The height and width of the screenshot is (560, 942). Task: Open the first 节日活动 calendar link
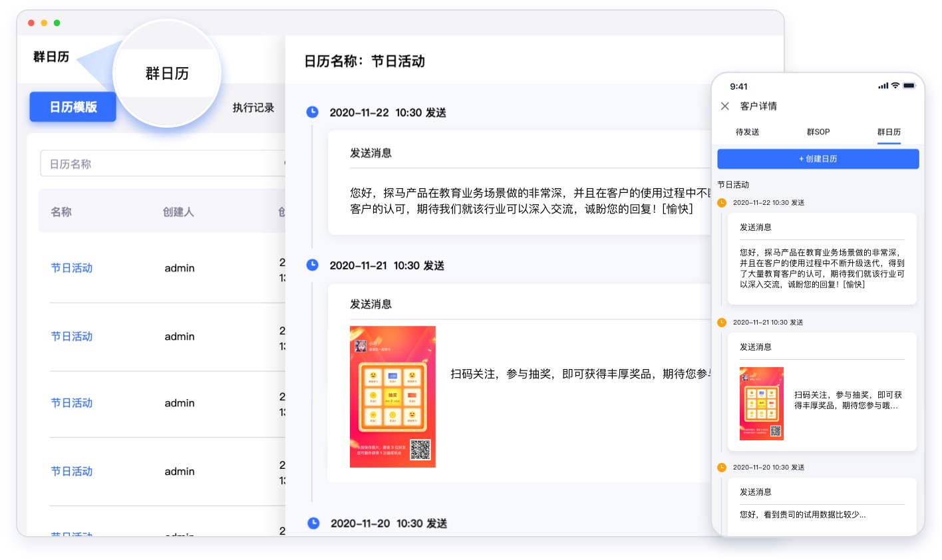(x=72, y=268)
